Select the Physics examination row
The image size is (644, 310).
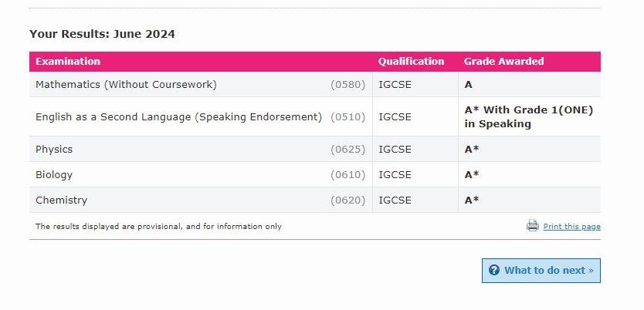point(315,150)
